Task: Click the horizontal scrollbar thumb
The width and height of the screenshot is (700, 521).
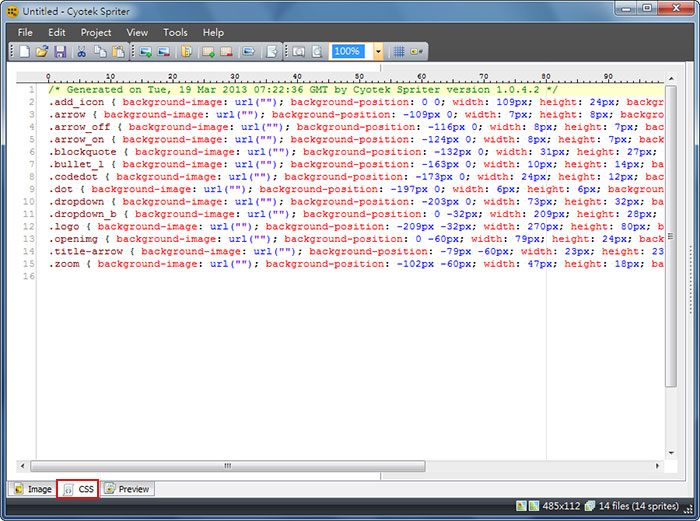Action: pyautogui.click(x=228, y=466)
